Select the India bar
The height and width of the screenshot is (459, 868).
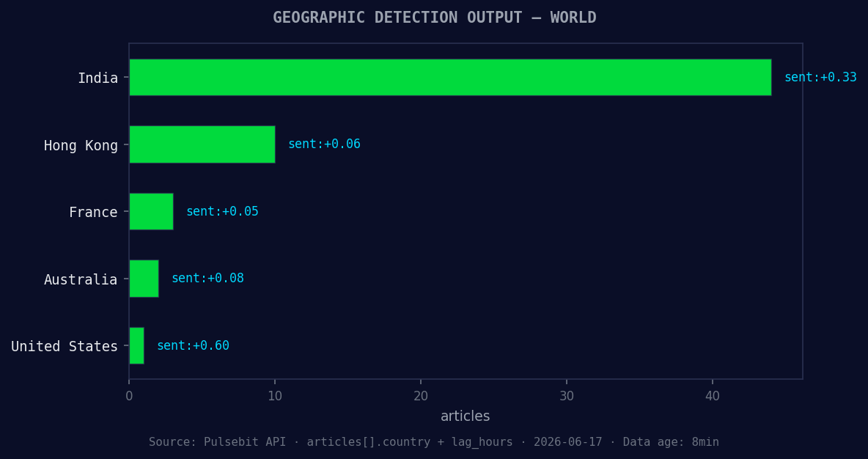pos(450,77)
